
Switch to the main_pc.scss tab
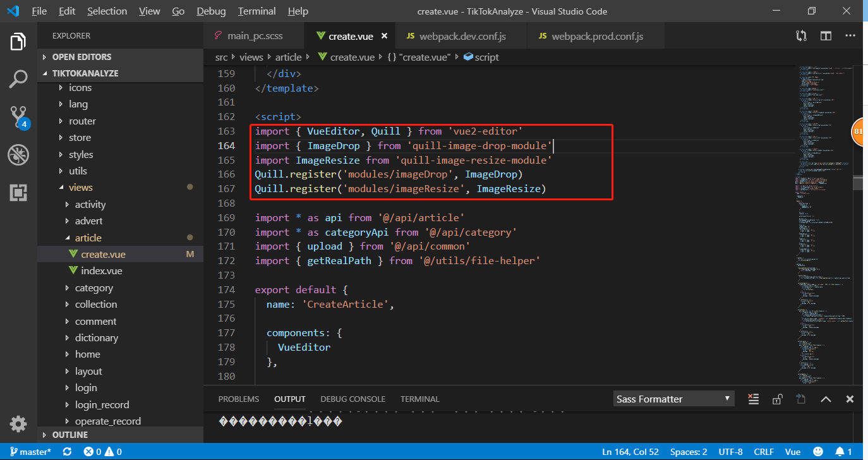point(254,36)
